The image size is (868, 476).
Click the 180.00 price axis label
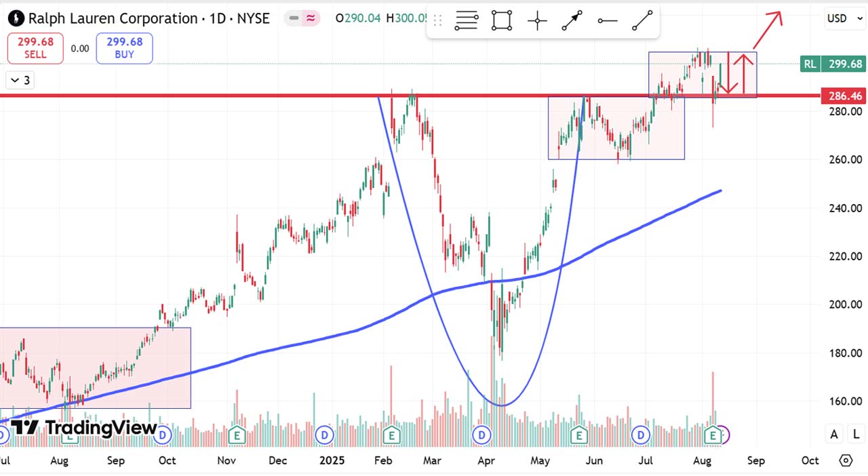tap(845, 353)
